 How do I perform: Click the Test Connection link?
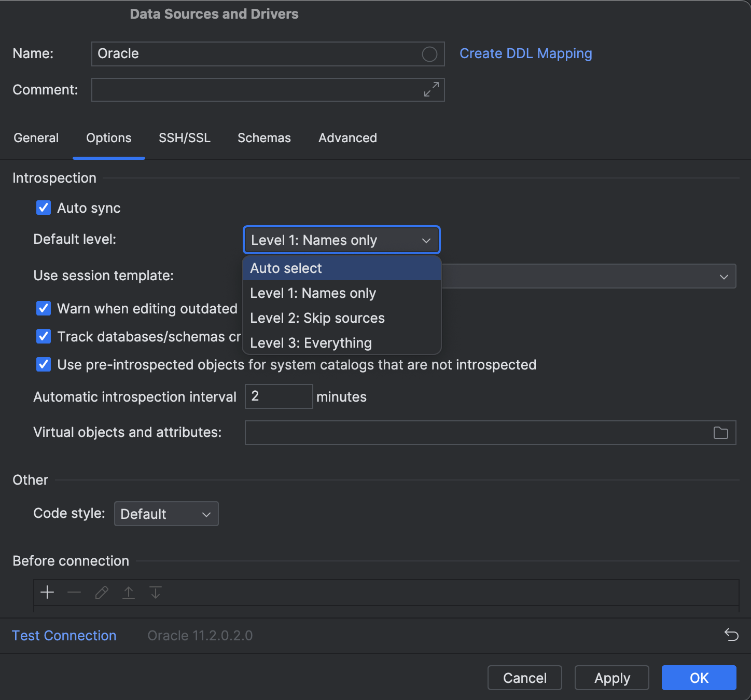pos(64,636)
